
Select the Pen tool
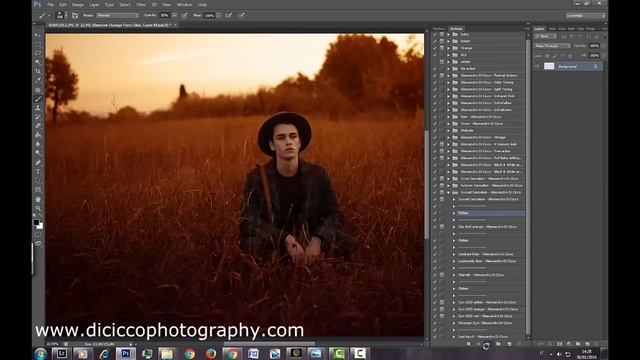click(38, 162)
